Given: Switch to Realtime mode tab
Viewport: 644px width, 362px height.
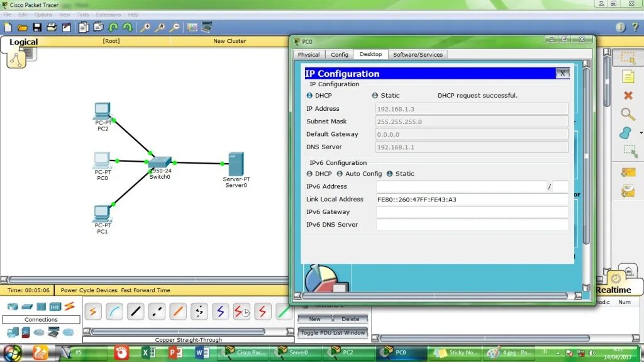Looking at the screenshot, I should click(614, 290).
